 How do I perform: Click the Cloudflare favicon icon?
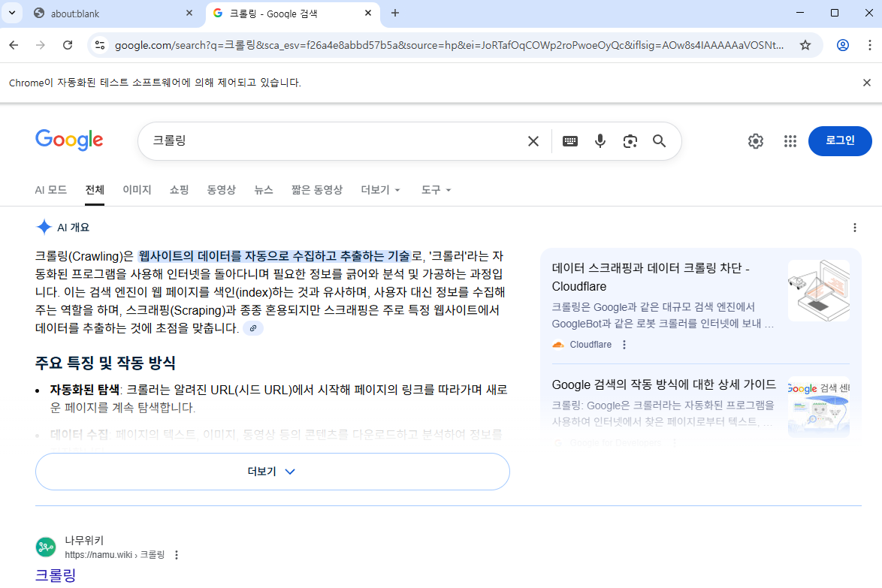click(558, 345)
